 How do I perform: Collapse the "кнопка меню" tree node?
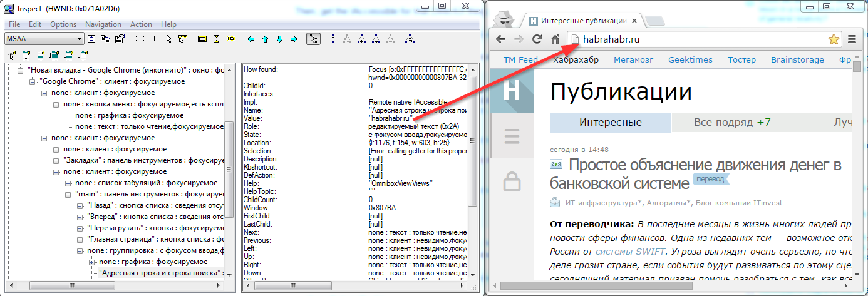[56, 104]
